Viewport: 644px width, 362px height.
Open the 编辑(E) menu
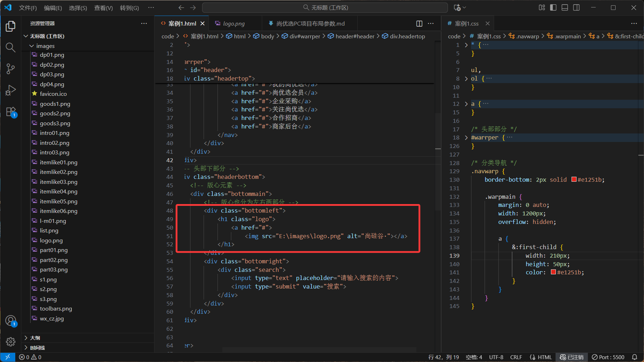53,8
